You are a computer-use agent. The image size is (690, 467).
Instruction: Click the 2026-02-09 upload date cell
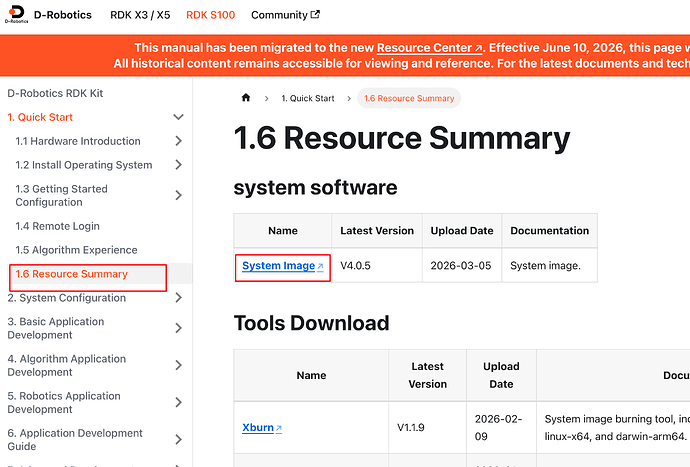pos(499,427)
